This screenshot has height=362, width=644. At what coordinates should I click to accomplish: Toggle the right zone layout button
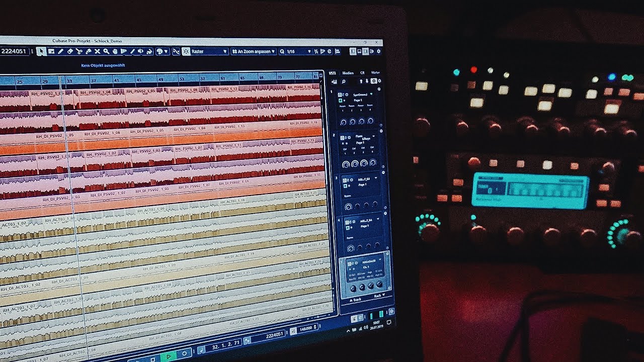coord(365,51)
